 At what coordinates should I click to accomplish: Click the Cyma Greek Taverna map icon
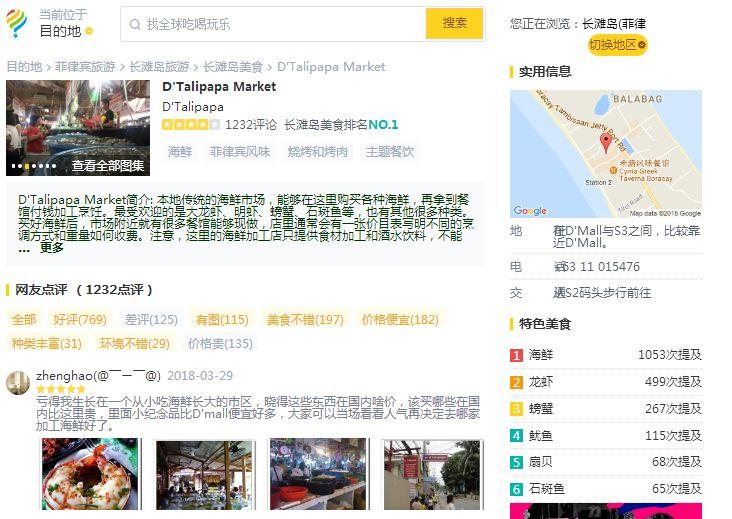613,170
